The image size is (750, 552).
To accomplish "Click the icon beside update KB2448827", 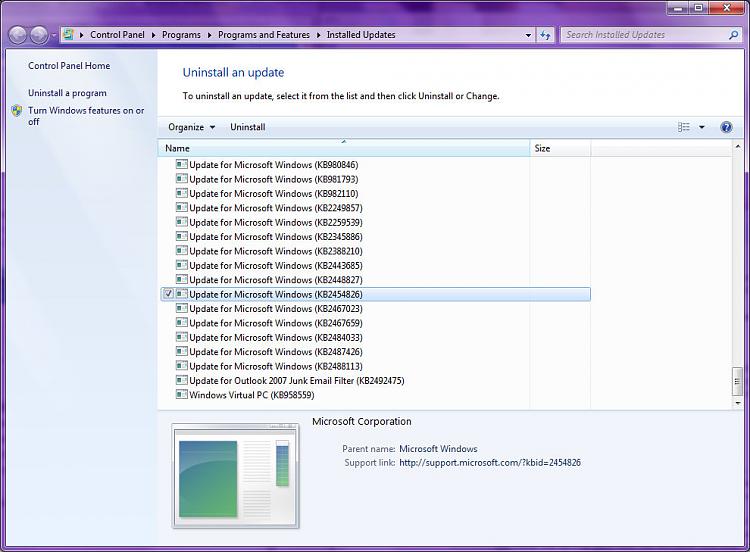I will coord(181,279).
